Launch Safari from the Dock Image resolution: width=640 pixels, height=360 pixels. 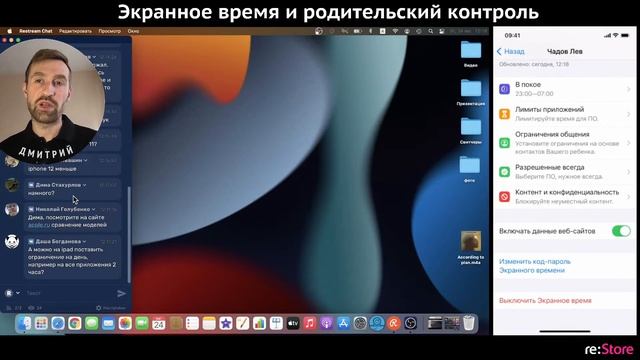point(58,324)
